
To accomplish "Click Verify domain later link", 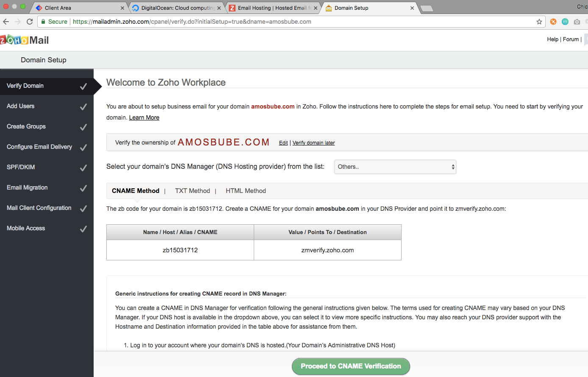I will (313, 143).
